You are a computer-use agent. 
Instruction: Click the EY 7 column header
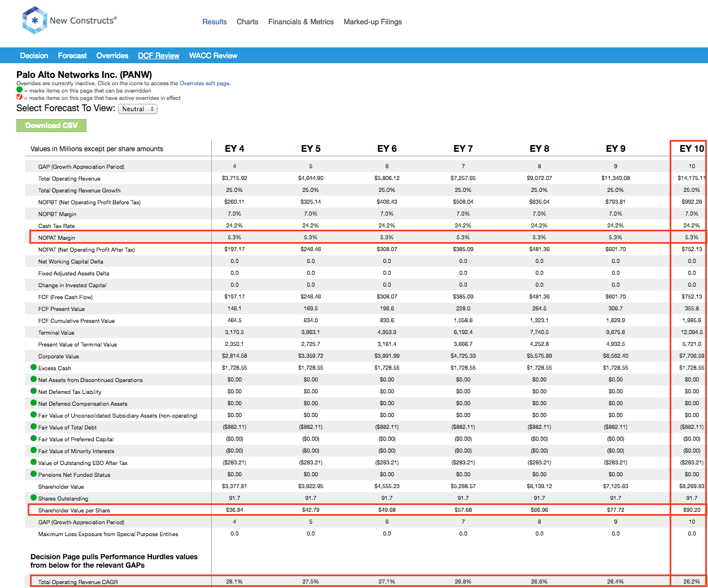463,148
